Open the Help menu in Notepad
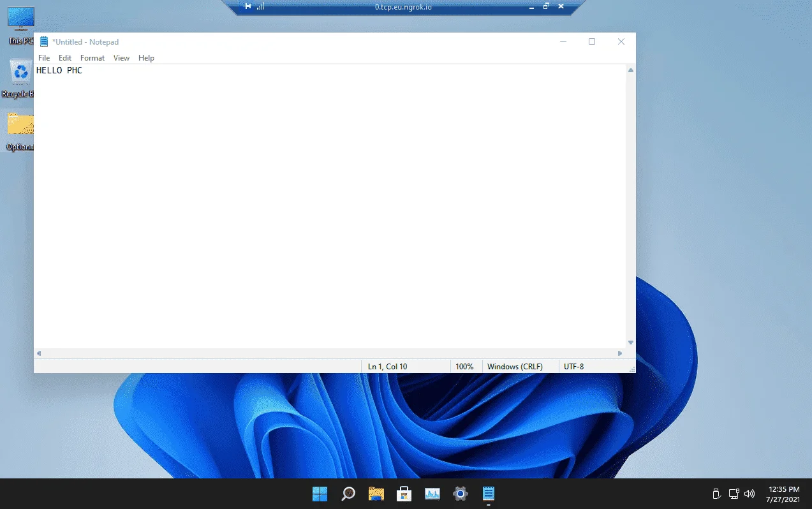The width and height of the screenshot is (812, 509). click(146, 58)
